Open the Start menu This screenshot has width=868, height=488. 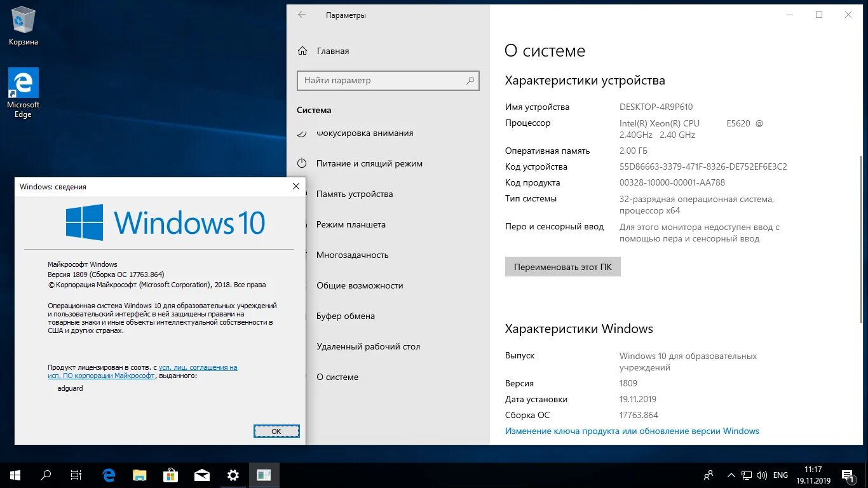(15, 475)
